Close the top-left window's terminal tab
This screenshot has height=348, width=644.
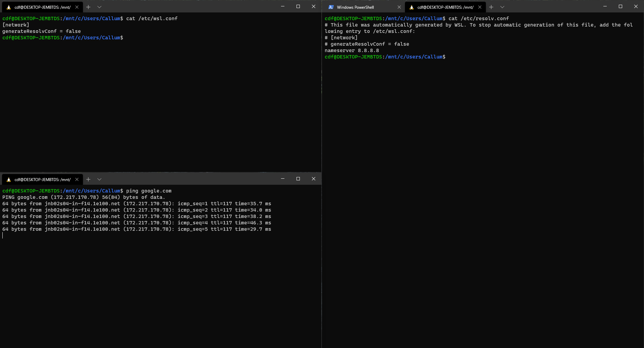[77, 7]
